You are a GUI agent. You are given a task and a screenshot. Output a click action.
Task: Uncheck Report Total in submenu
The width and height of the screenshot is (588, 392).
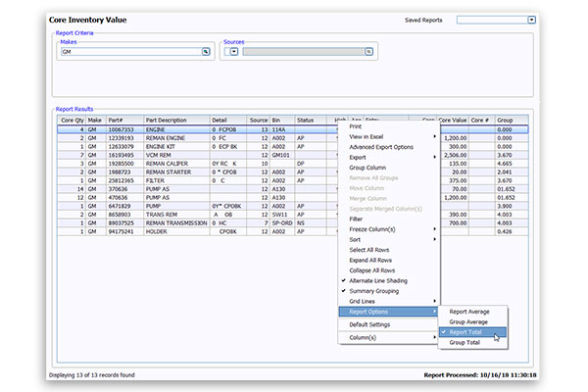465,332
